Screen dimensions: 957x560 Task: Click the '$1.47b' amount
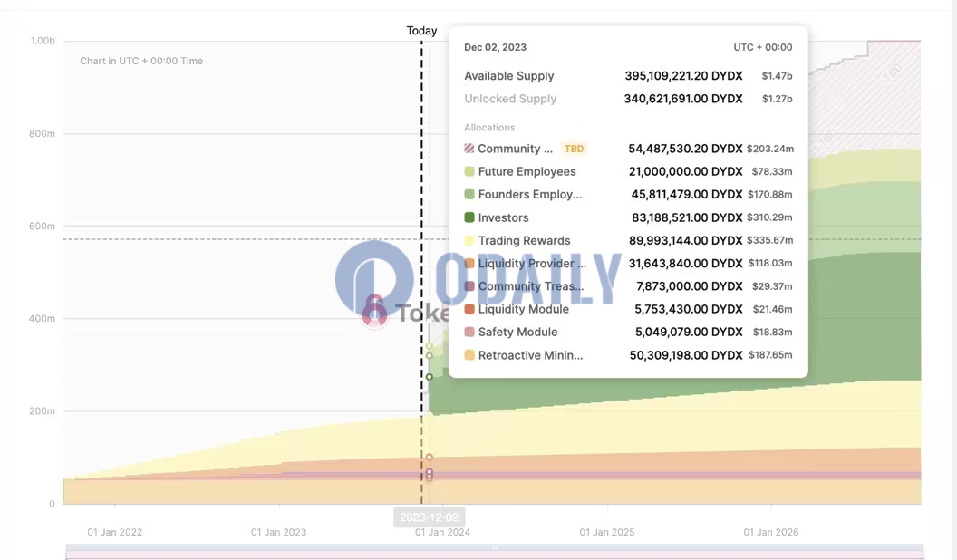tap(777, 75)
